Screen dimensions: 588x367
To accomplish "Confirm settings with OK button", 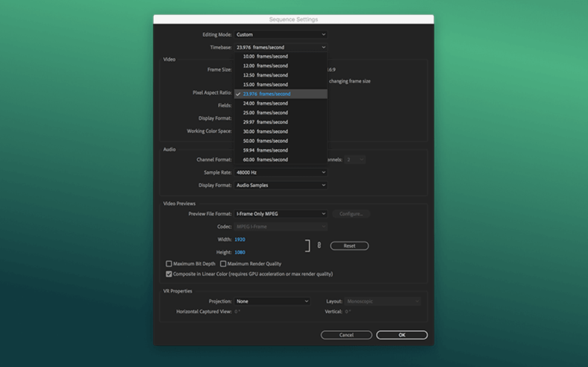I will [402, 335].
